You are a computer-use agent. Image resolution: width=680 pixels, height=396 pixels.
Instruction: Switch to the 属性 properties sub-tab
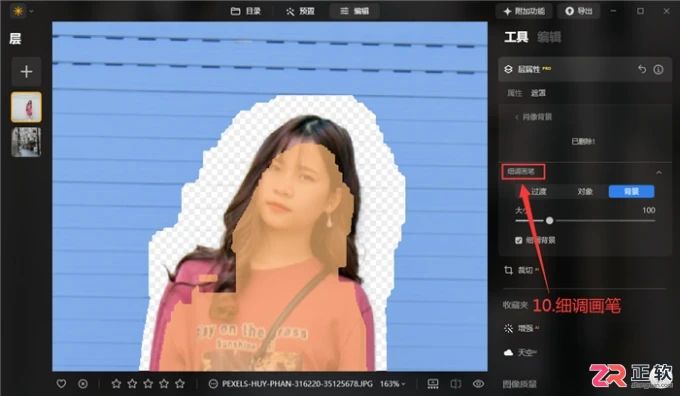click(x=514, y=93)
